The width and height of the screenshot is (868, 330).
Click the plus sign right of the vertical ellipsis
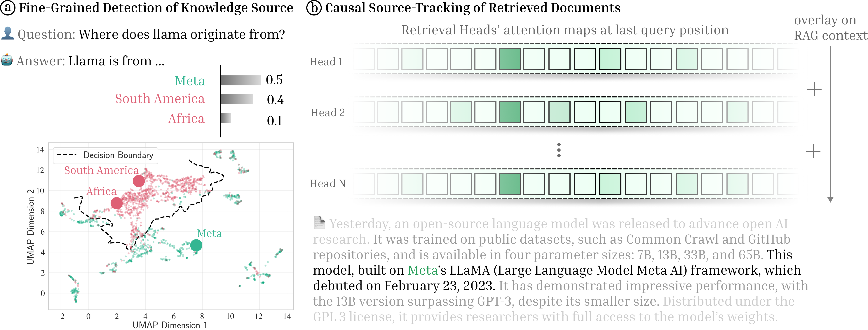click(x=813, y=151)
